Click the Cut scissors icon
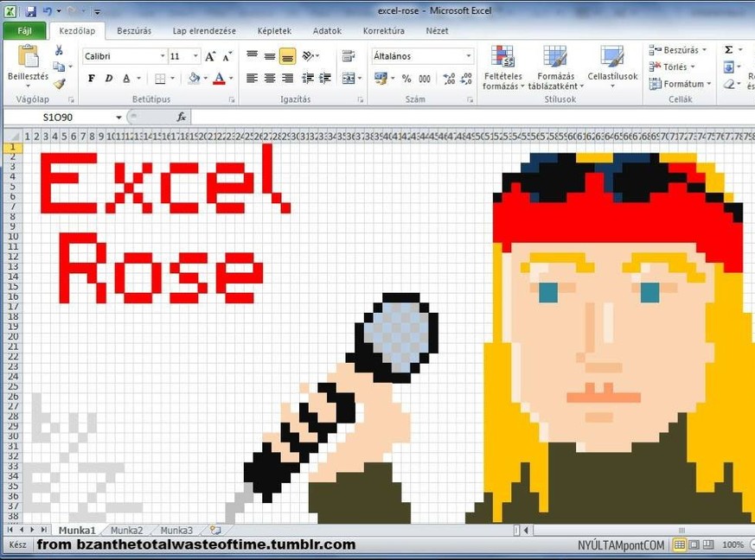Screen dimensions: 755x560 pos(58,51)
